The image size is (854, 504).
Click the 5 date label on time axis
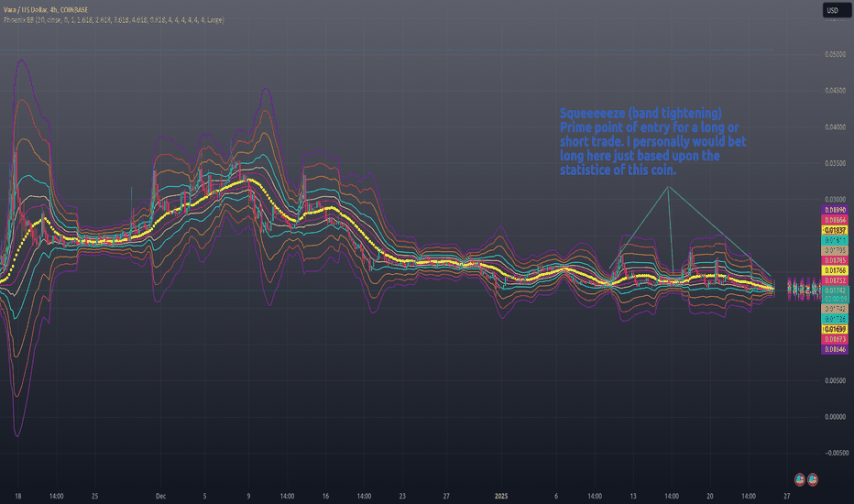(x=204, y=496)
